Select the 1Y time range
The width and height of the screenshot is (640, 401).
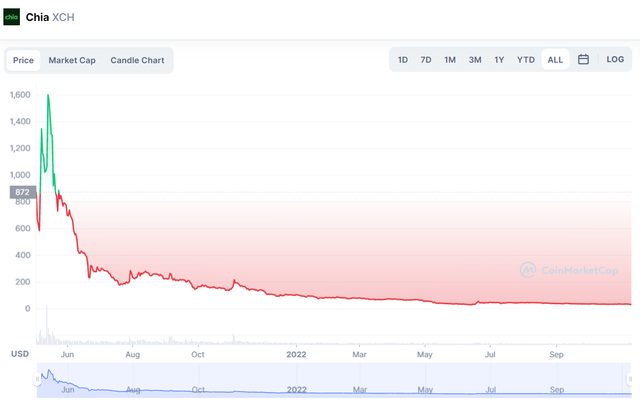pos(499,60)
